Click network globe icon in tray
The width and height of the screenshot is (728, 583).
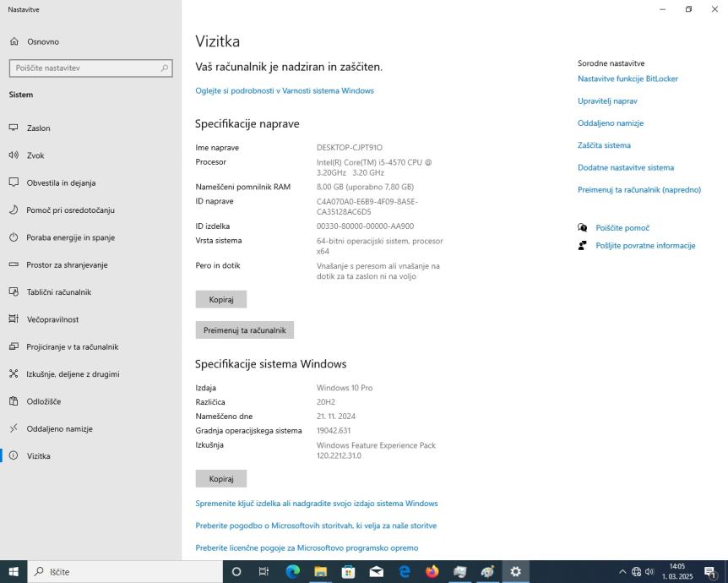pos(637,572)
